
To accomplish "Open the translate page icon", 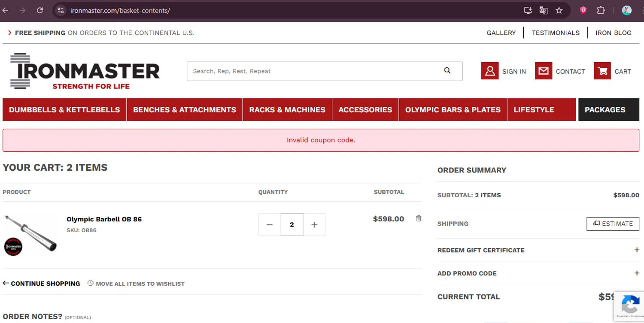I will click(x=544, y=10).
